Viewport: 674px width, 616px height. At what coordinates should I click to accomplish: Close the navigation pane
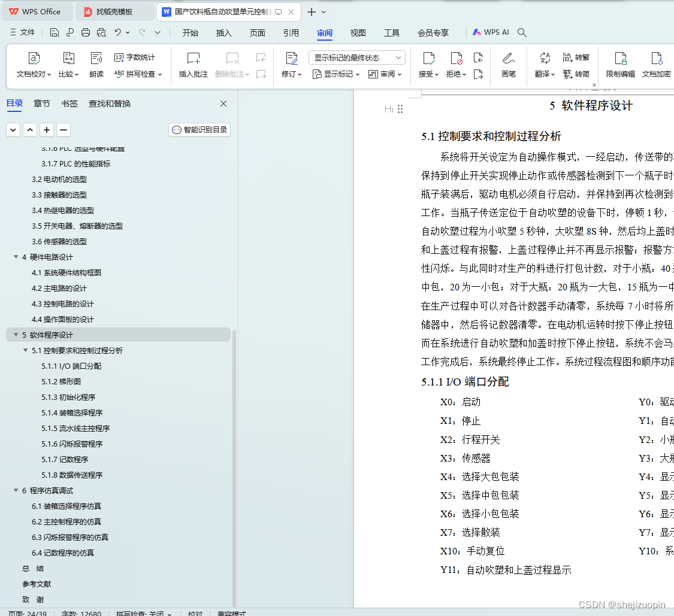point(223,104)
